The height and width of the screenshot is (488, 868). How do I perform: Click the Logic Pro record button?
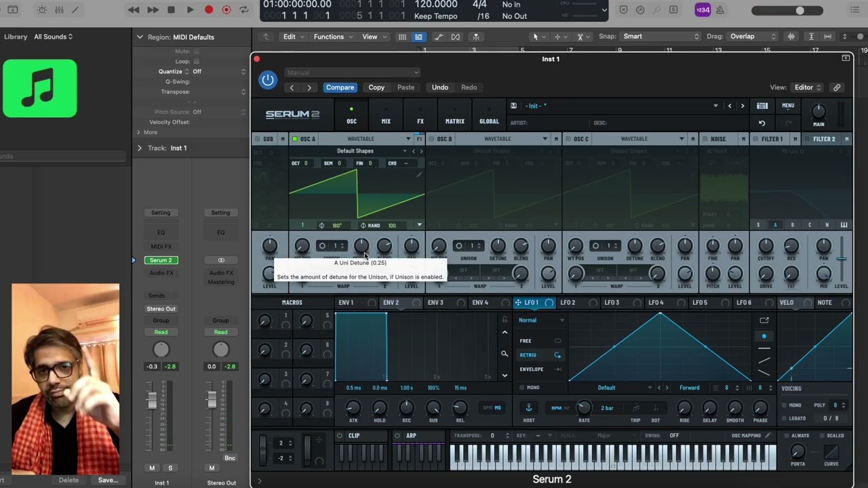(x=209, y=9)
